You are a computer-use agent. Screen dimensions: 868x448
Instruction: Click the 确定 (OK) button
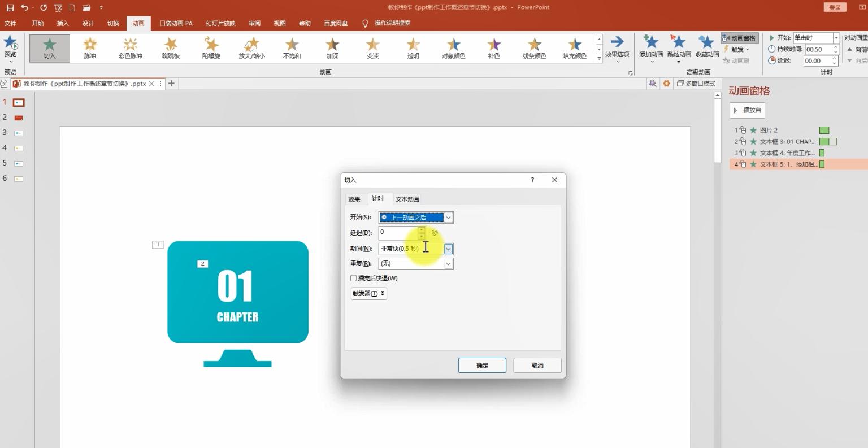point(482,366)
